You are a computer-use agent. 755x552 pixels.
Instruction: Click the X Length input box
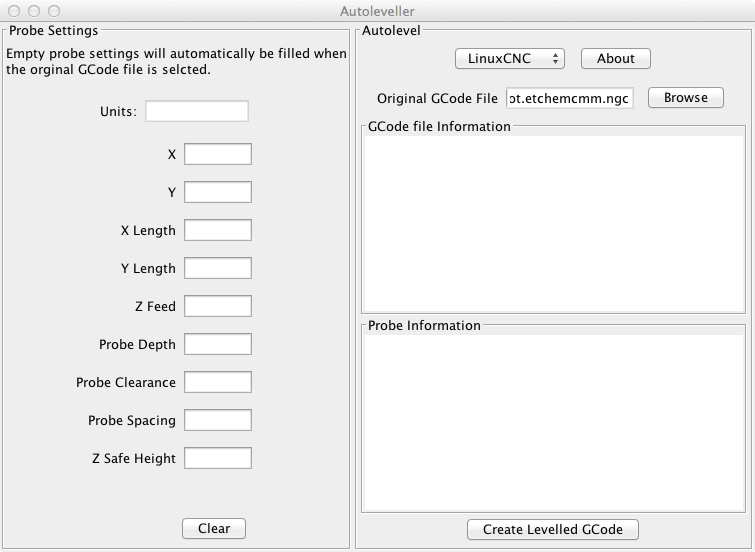(218, 230)
